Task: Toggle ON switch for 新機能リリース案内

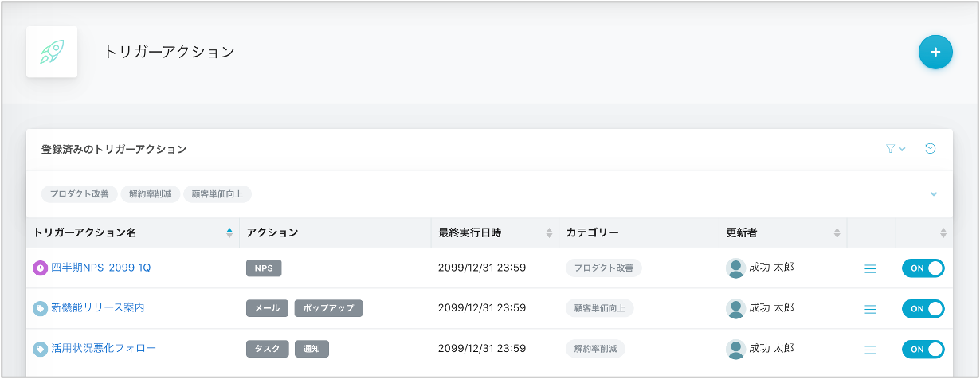Action: tap(923, 308)
